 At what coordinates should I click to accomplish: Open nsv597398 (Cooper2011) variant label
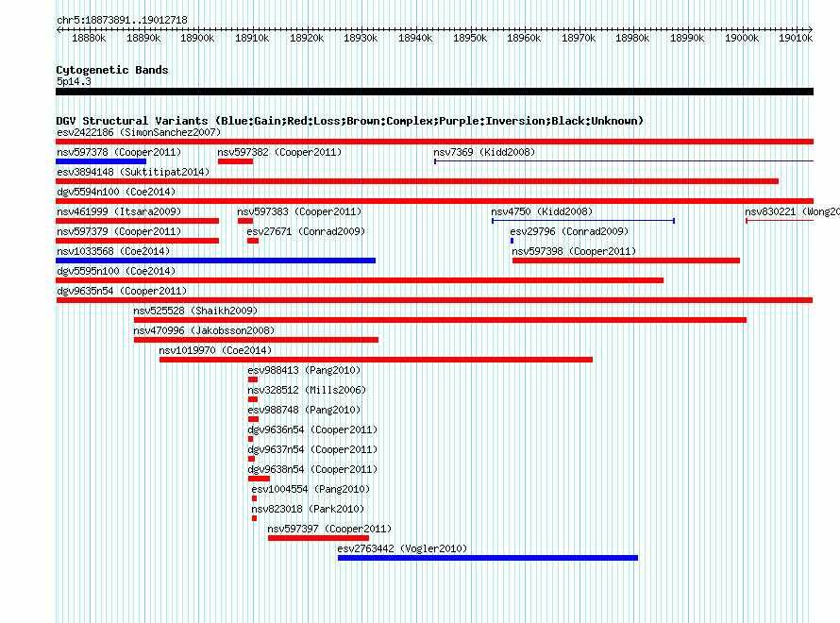tap(574, 251)
